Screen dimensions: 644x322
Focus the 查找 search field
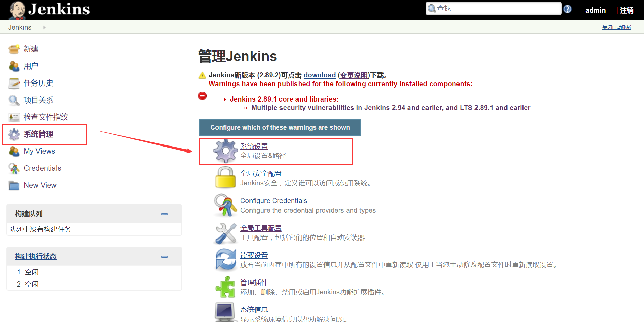click(x=494, y=9)
